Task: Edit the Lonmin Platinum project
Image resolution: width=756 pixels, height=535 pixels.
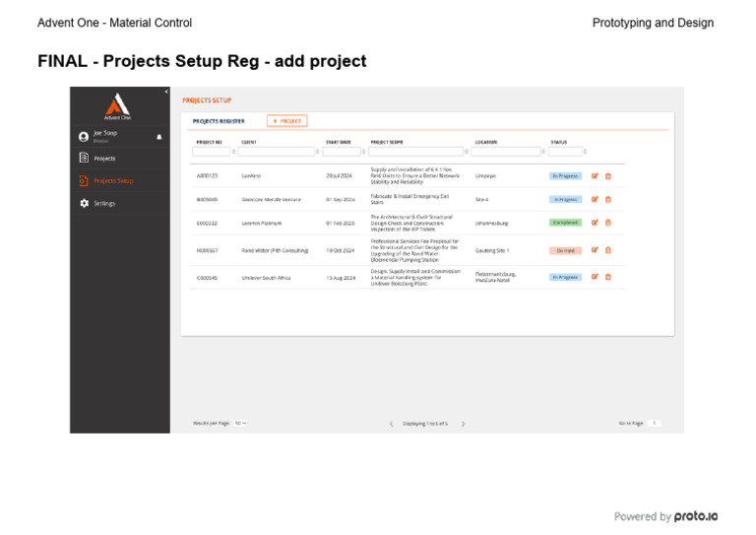Action: click(x=595, y=223)
